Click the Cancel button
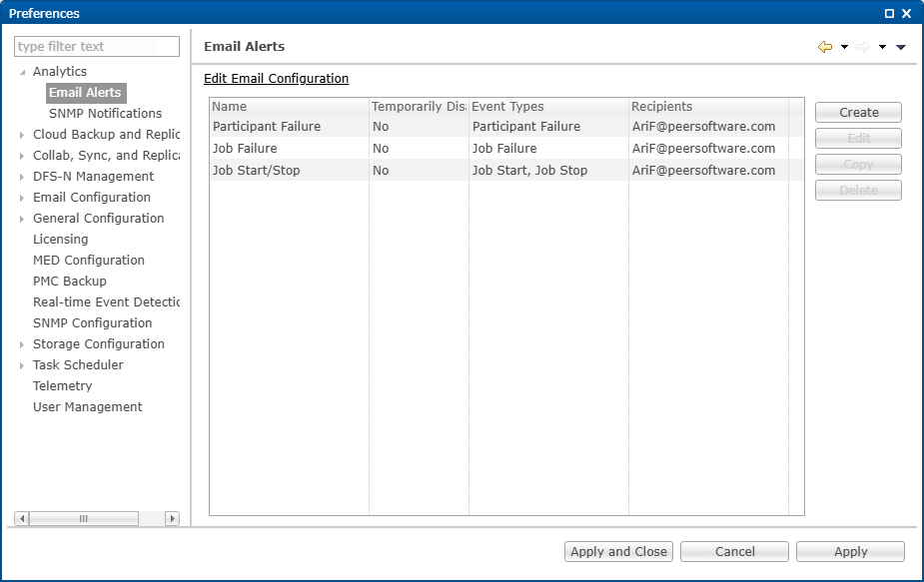Viewport: 924px width, 582px height. 734,551
